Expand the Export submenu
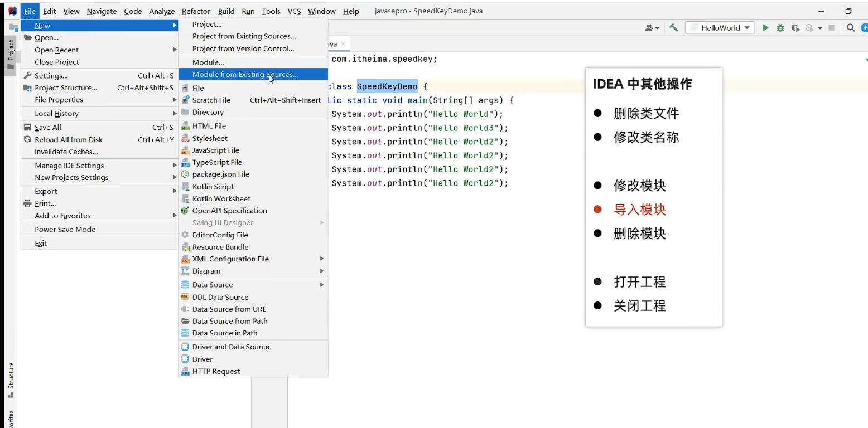Viewport: 868px width, 428px height. tap(99, 191)
